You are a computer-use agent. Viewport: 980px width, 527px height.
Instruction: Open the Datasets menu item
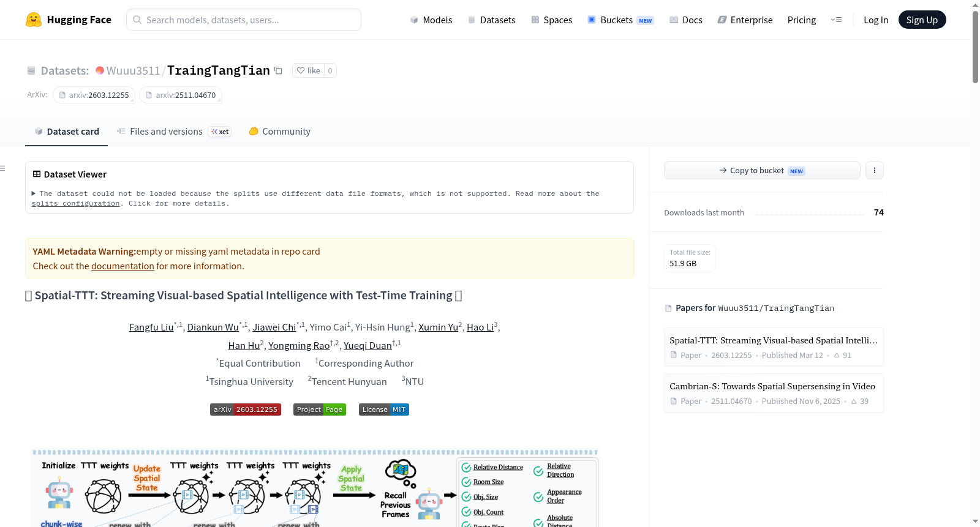[492, 20]
